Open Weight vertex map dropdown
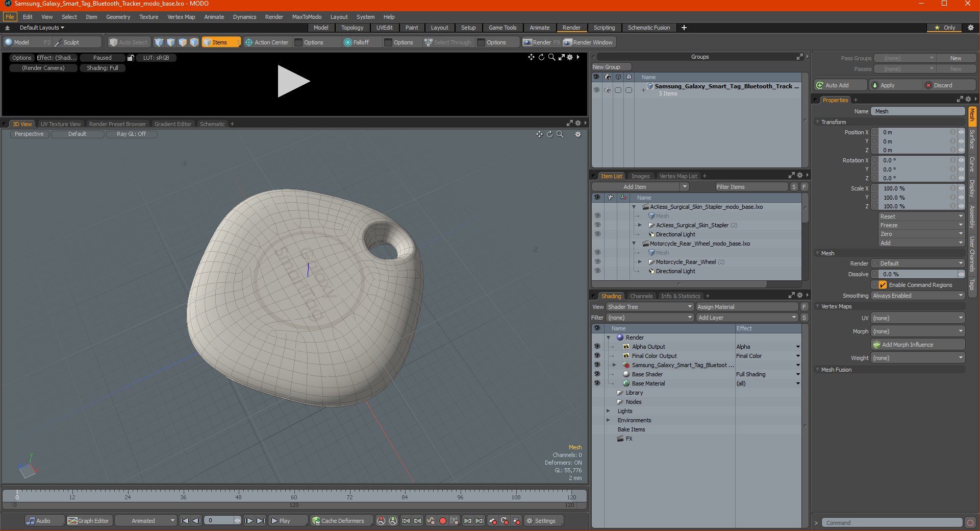The image size is (980, 531). click(918, 358)
